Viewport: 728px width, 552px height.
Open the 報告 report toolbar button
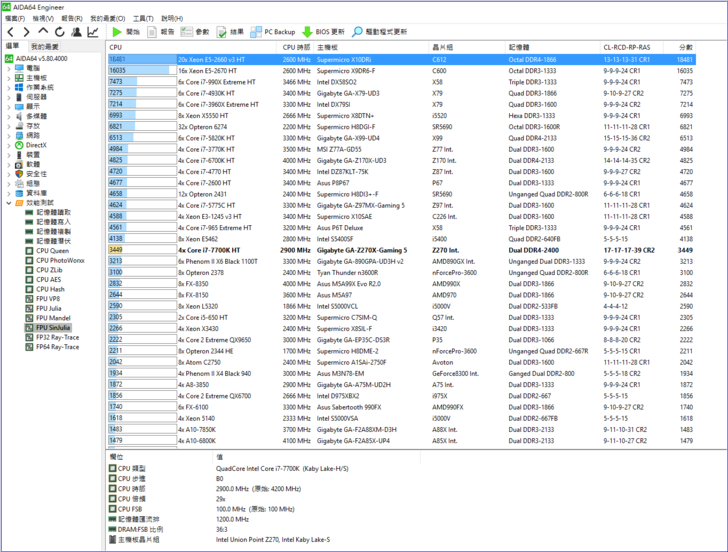click(160, 32)
